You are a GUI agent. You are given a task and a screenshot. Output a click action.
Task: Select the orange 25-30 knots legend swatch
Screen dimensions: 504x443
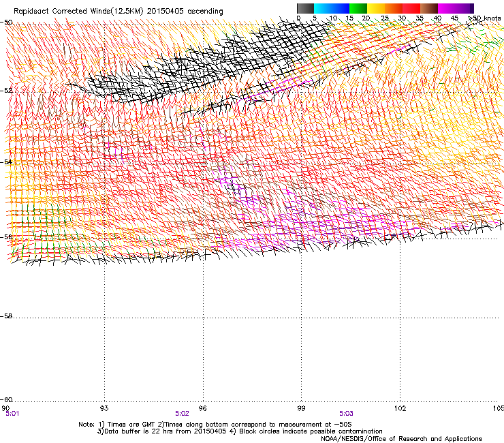(394, 8)
